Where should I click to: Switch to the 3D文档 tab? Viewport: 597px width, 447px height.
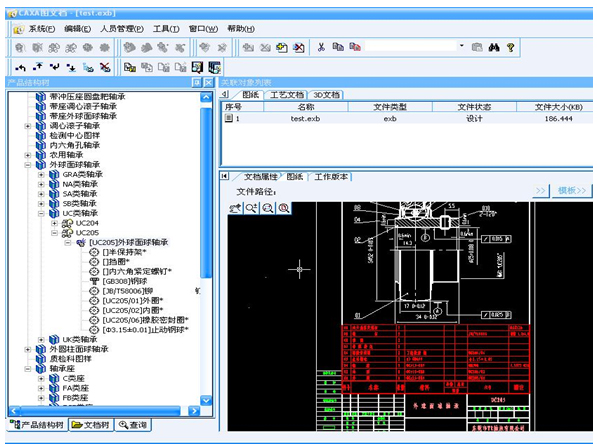click(326, 95)
